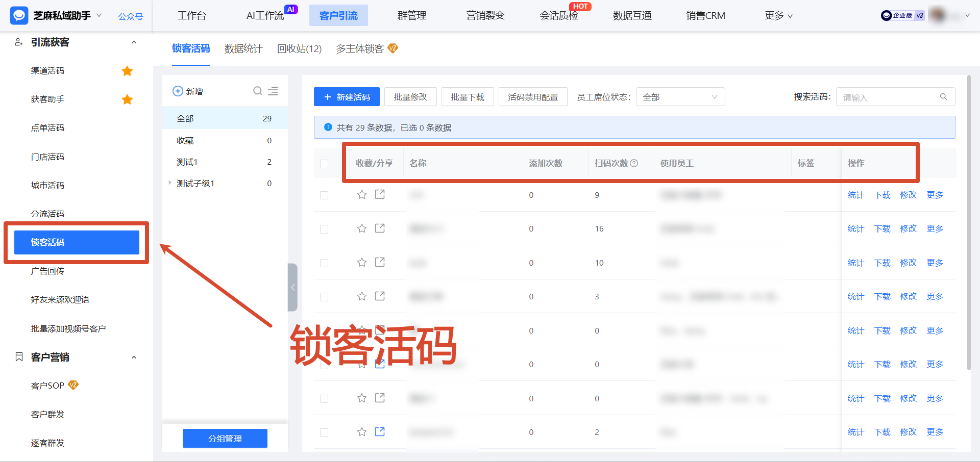Share the row with 10 scans
Image resolution: width=980 pixels, height=462 pixels.
pyautogui.click(x=380, y=262)
